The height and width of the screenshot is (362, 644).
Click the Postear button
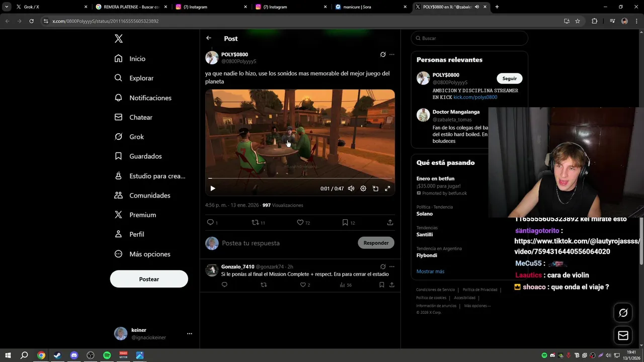pyautogui.click(x=149, y=279)
